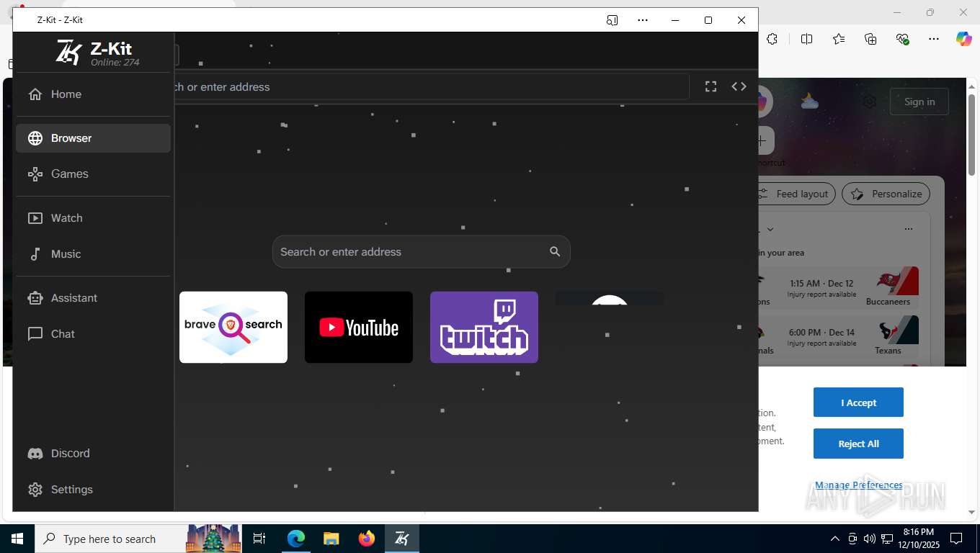Screen dimensions: 980x553
Task: Open the Games section in Z-Kit
Action: [93, 174]
